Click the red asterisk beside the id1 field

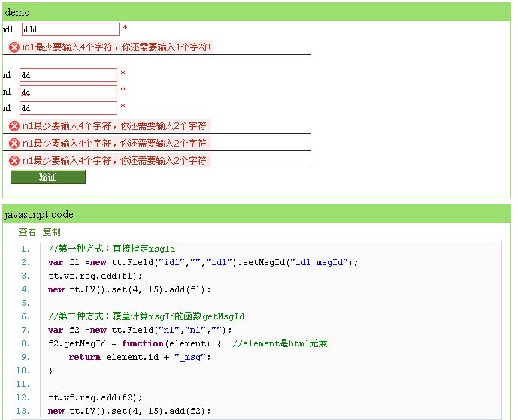tap(125, 29)
